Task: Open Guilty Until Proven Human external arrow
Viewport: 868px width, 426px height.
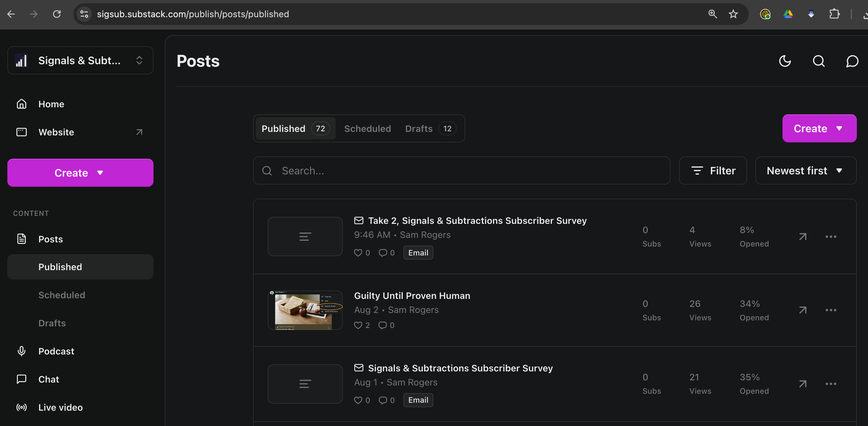Action: 803,310
